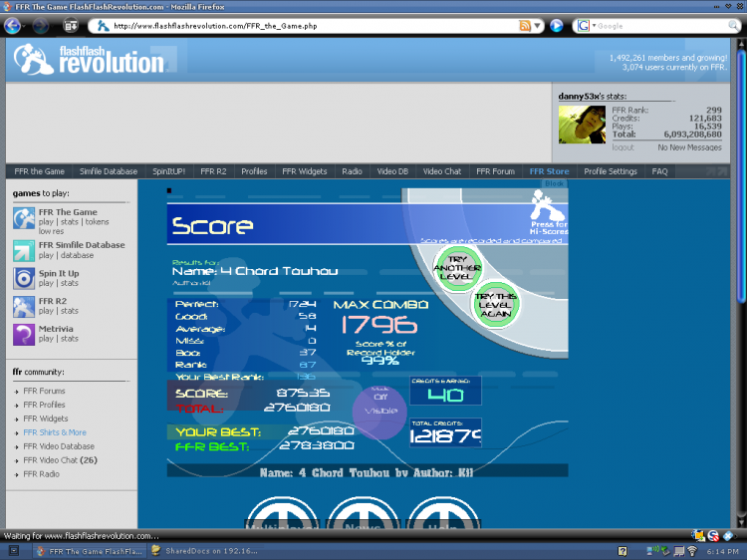Viewport: 747px width, 560px height.
Task: Open the Video Chat navigation tab
Action: coord(442,171)
